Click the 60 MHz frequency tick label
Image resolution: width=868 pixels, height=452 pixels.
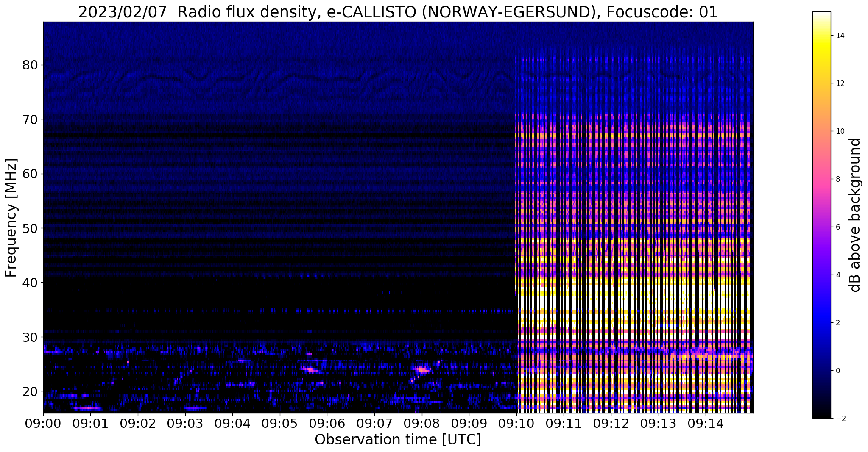tap(30, 174)
